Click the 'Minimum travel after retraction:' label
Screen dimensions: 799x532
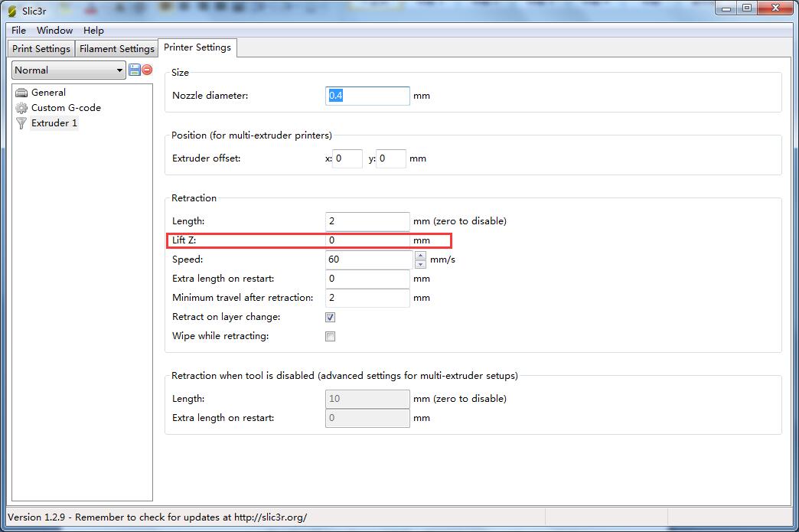[x=243, y=298]
